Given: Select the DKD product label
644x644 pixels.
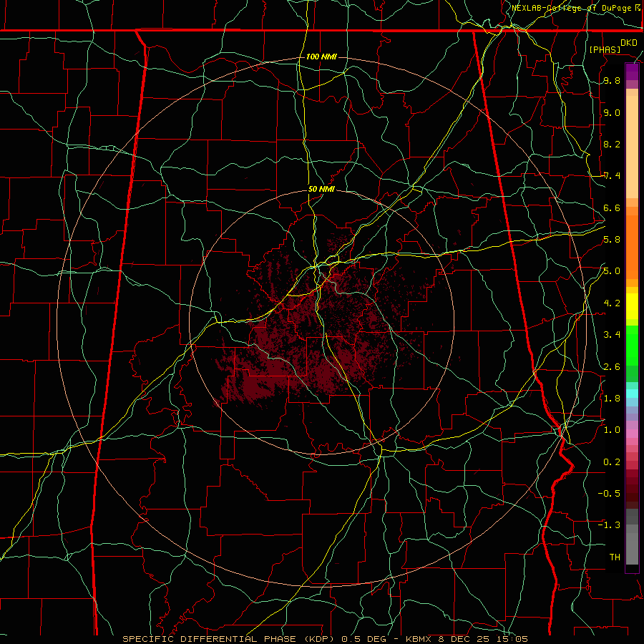Looking at the screenshot, I should coord(629,43).
